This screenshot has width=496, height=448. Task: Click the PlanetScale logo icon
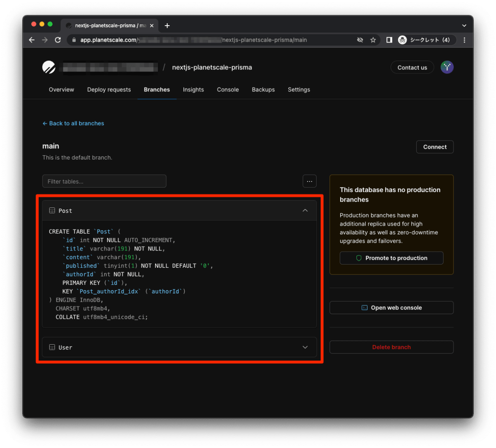coord(49,67)
